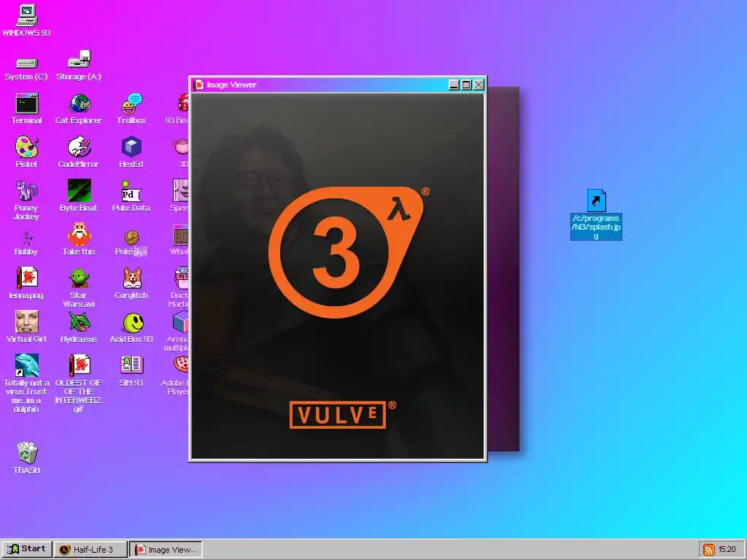This screenshot has width=747, height=560.
Task: Launch the Piskel paint icon
Action: (x=27, y=147)
